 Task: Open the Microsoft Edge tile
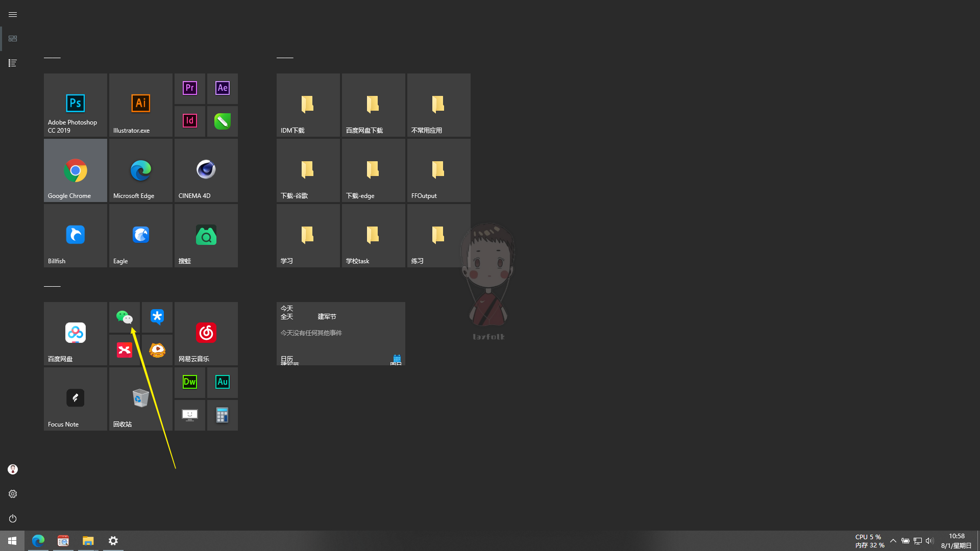[x=140, y=170]
